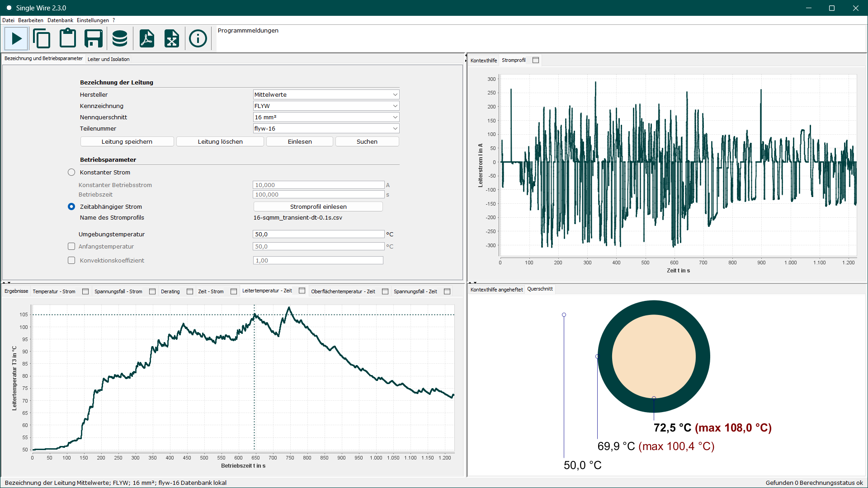
Task: Open the database icon in toolbar
Action: click(120, 38)
